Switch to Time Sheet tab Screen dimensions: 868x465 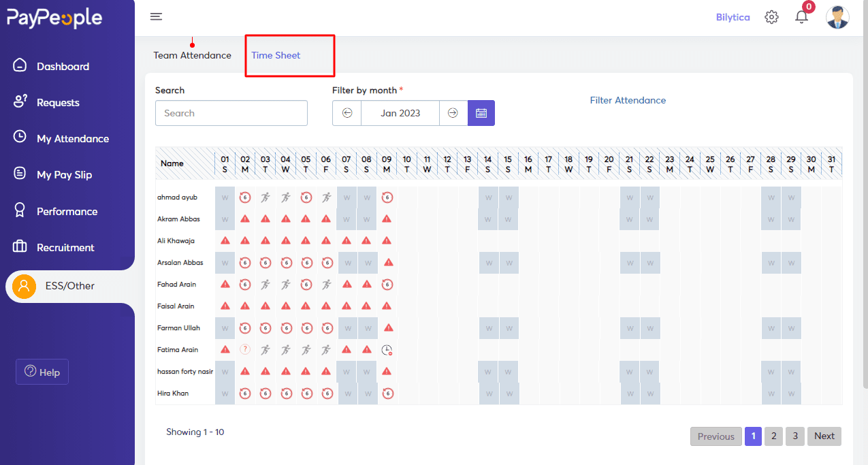(276, 55)
